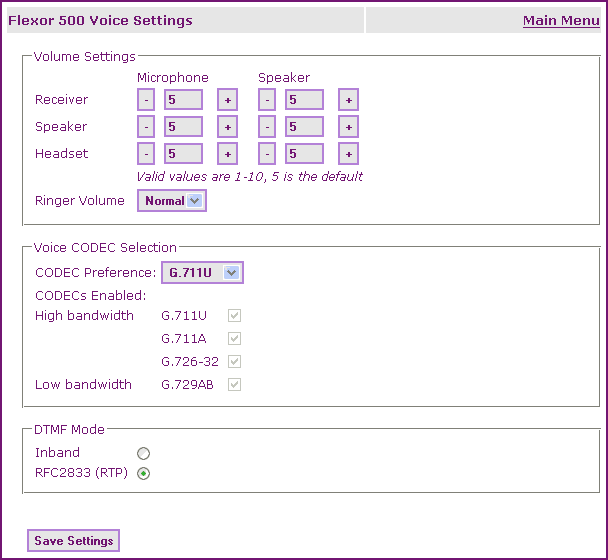
Task: Click the Volume Settings group label
Action: (85, 57)
